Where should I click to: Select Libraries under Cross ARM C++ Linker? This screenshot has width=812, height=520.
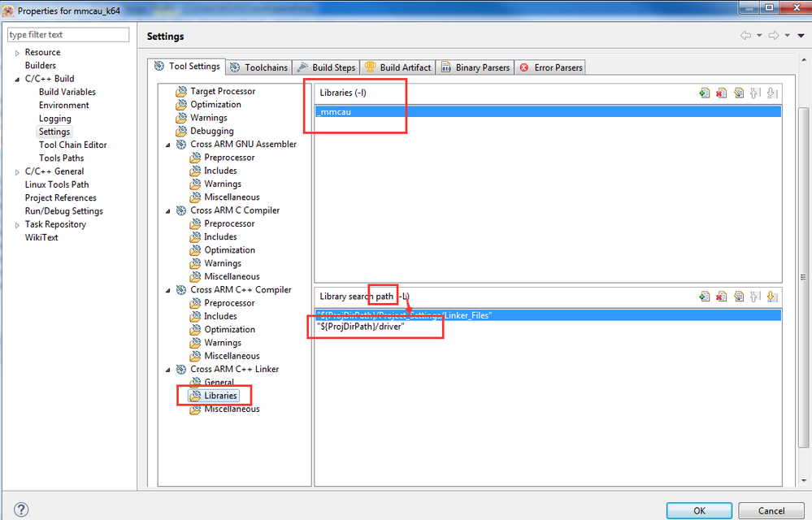click(x=220, y=396)
